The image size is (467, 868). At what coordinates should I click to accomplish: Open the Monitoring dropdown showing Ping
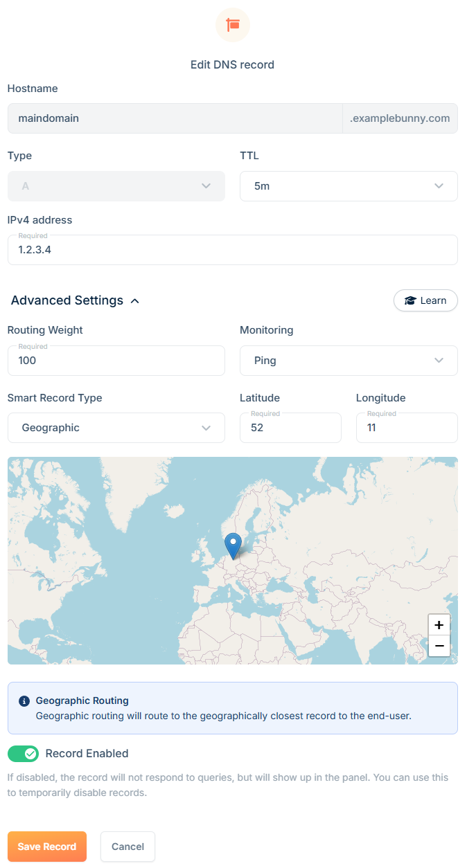point(349,361)
